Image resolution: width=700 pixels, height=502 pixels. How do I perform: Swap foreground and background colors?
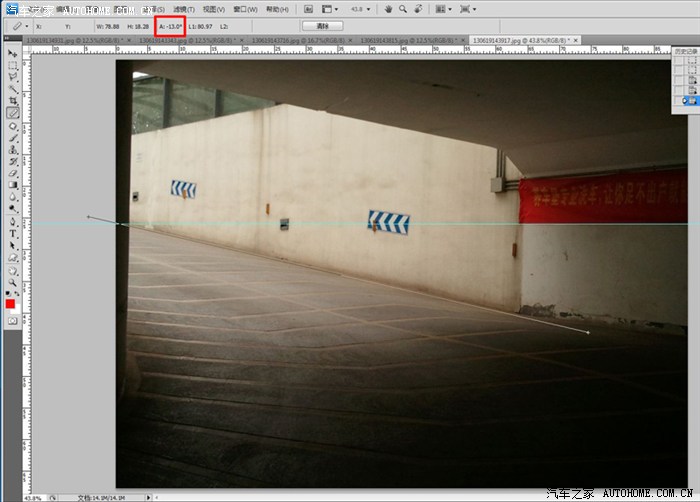coord(17,293)
